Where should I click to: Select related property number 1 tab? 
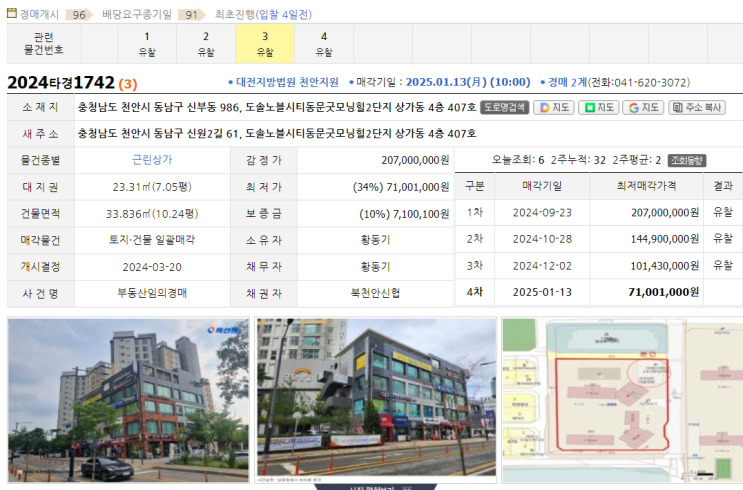pyautogui.click(x=147, y=44)
